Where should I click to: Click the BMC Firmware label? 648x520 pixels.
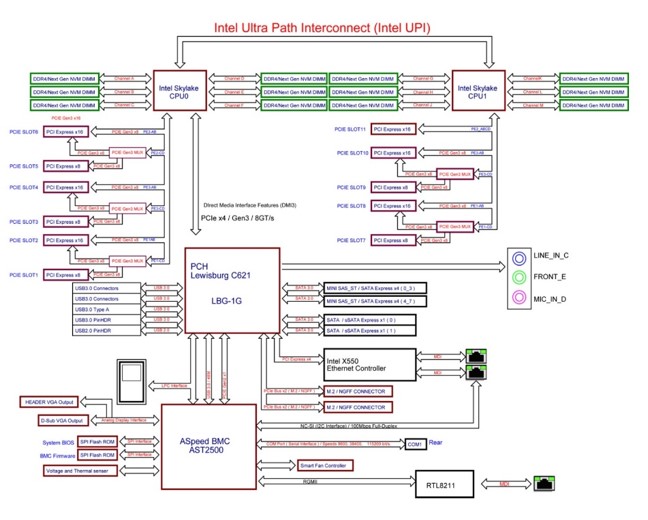coord(57,456)
